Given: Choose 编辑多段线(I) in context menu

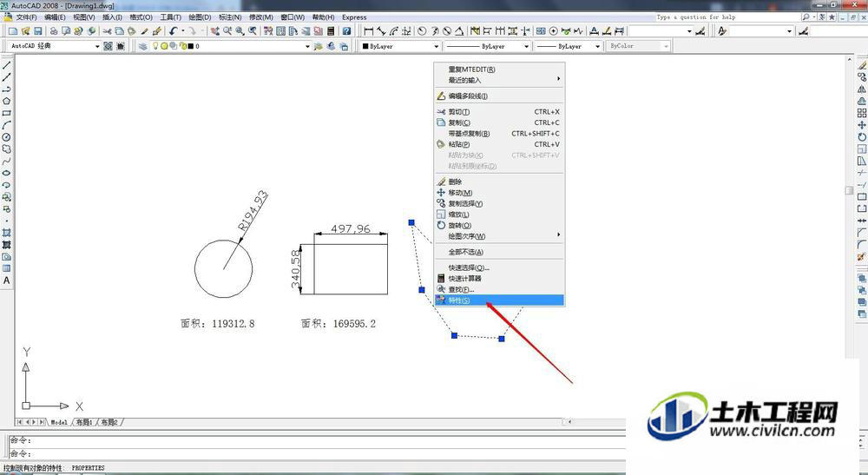Looking at the screenshot, I should pyautogui.click(x=499, y=96).
